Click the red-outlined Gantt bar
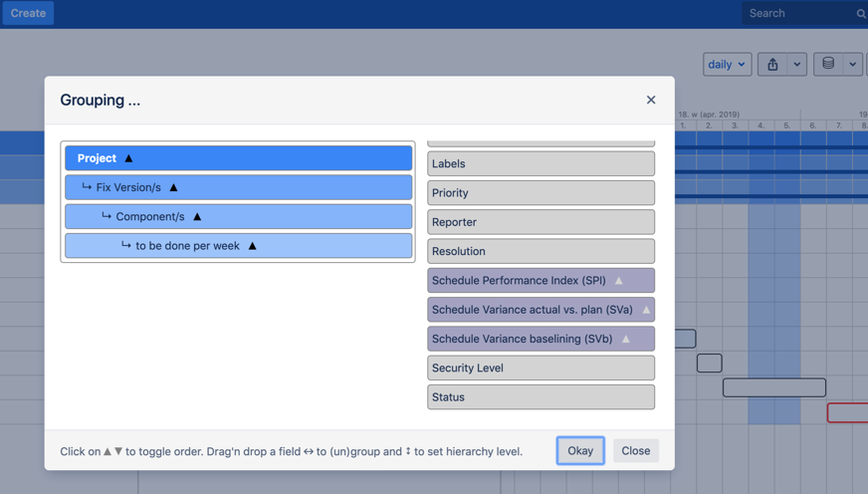The width and height of the screenshot is (868, 494). click(x=847, y=412)
